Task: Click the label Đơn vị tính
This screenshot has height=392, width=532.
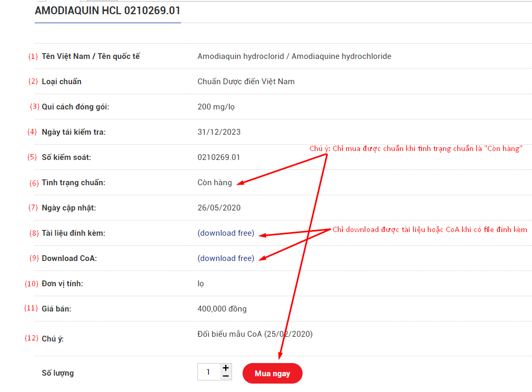Action: pos(62,284)
